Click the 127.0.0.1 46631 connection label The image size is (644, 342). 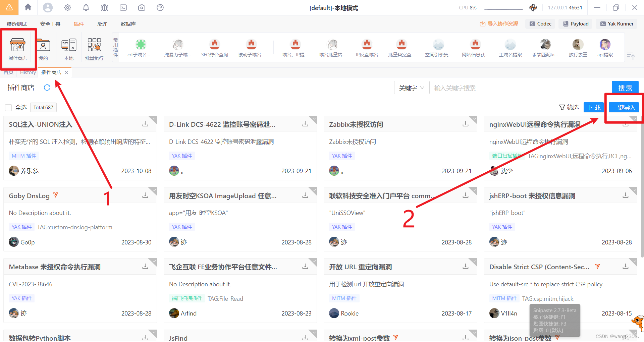565,7
